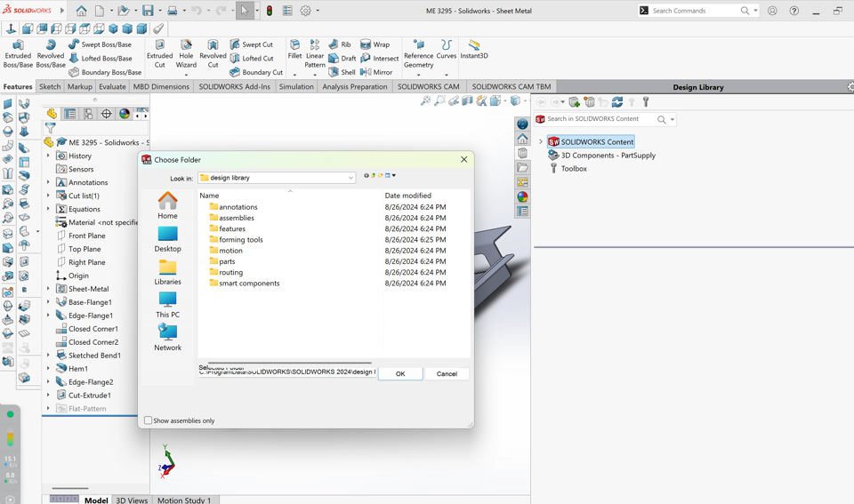Activate the Extruded Cut tool

coord(159,53)
